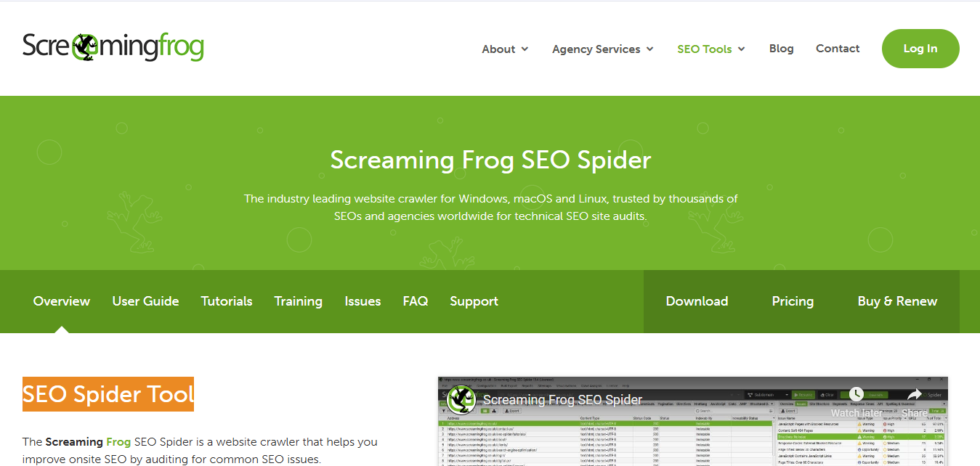Image resolution: width=980 pixels, height=466 pixels.
Task: Click the Share arrow icon on video
Action: point(915,394)
